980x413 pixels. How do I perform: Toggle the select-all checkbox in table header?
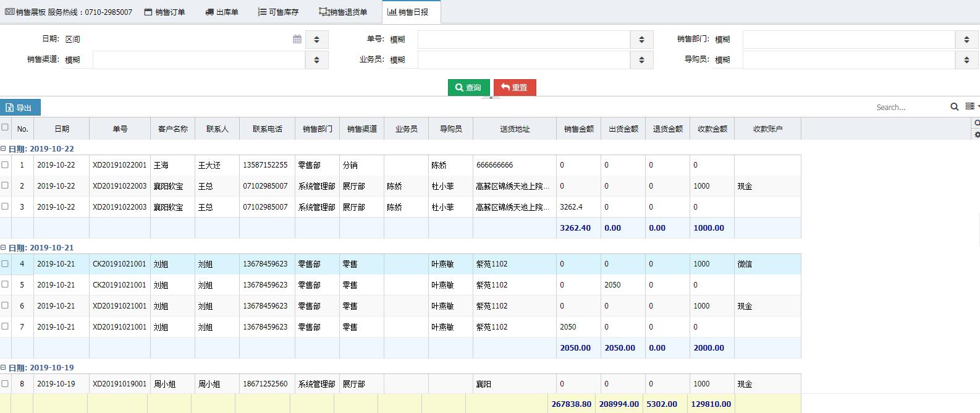(5, 127)
